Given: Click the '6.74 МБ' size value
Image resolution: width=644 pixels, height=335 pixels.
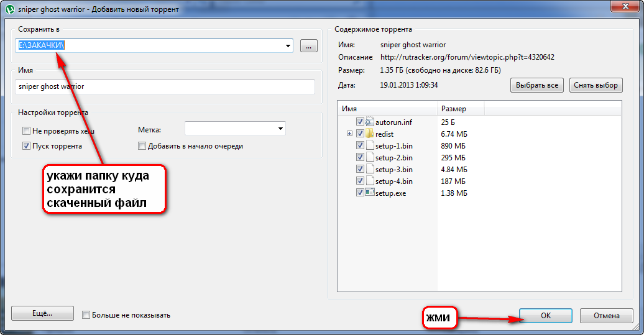Looking at the screenshot, I should pos(454,134).
